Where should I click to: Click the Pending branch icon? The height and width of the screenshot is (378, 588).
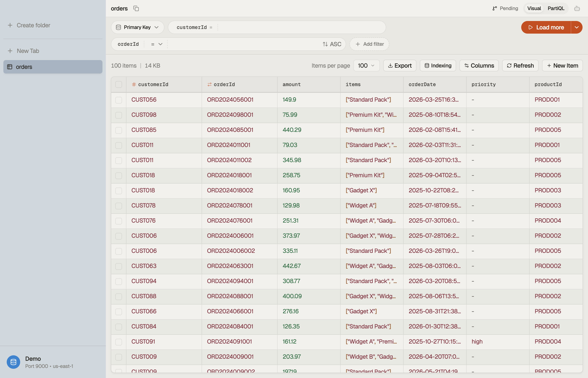click(495, 8)
